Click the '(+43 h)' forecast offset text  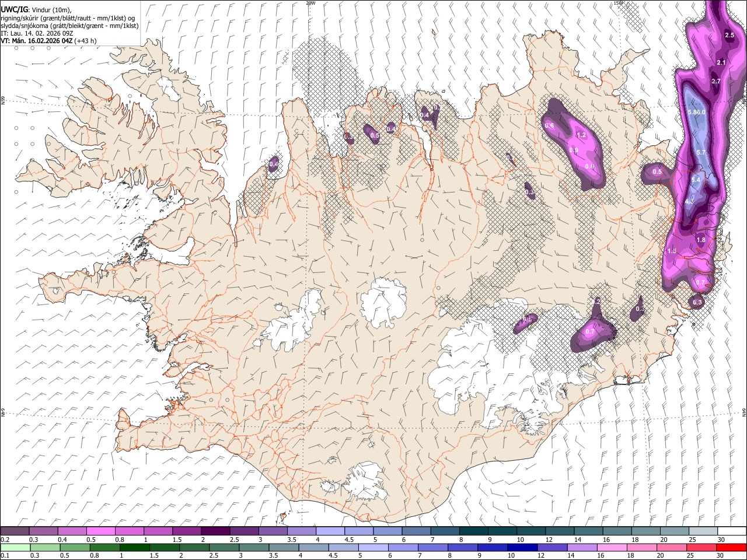86,41
